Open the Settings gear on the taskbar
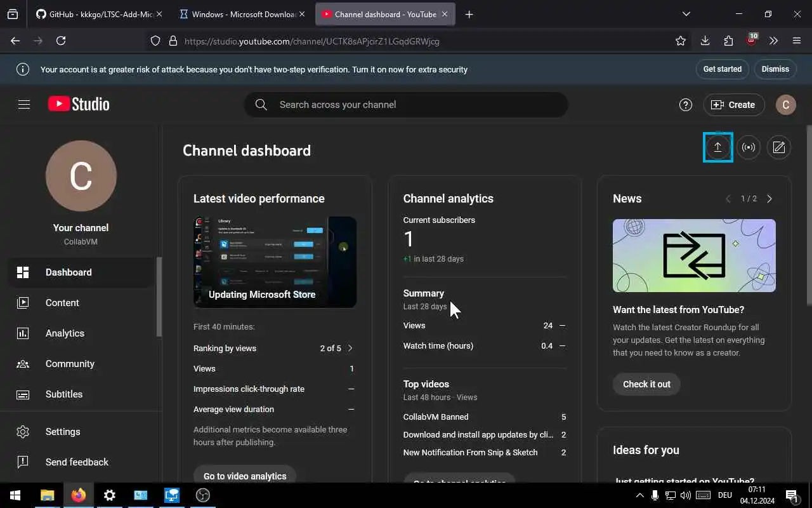812x508 pixels. 109,495
